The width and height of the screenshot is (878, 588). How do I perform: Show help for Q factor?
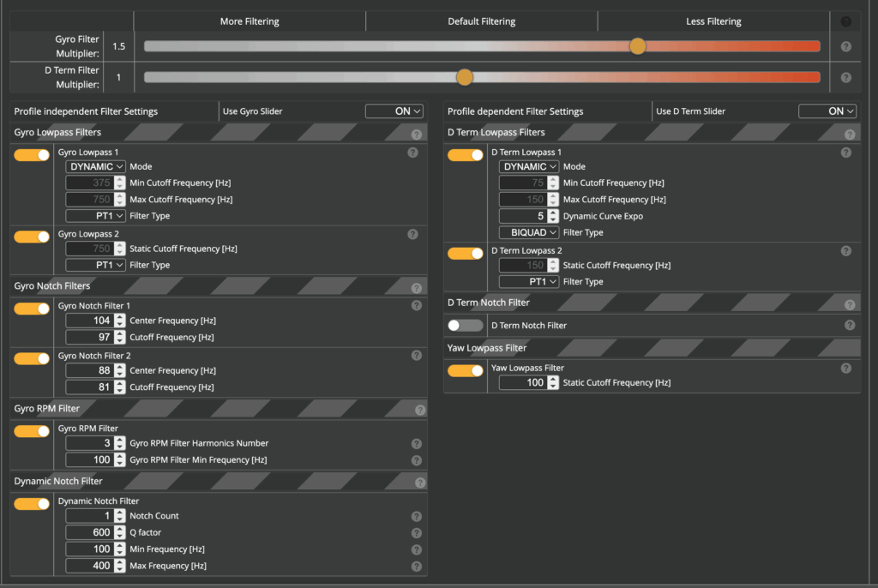pyautogui.click(x=416, y=533)
